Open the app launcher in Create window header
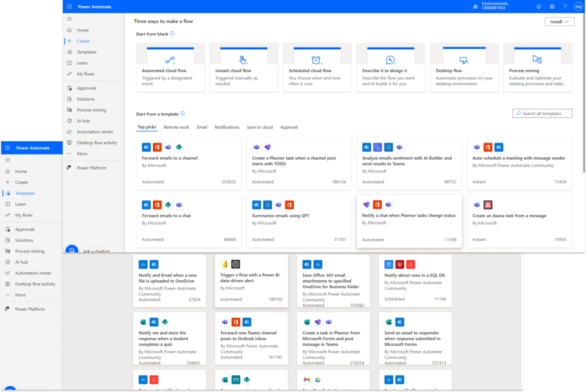Image resolution: width=586 pixels, height=392 pixels. click(69, 7)
